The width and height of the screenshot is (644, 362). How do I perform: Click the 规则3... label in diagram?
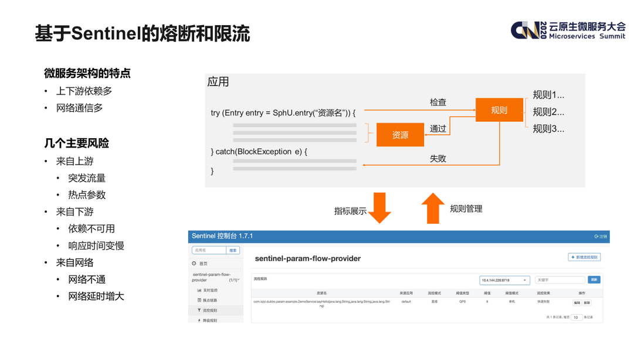[x=548, y=129]
